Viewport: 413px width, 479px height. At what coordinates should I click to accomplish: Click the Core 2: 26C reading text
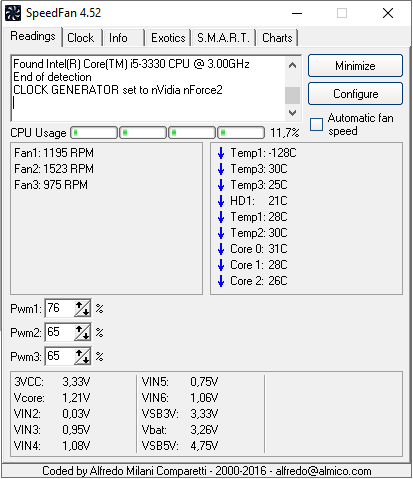(x=259, y=281)
